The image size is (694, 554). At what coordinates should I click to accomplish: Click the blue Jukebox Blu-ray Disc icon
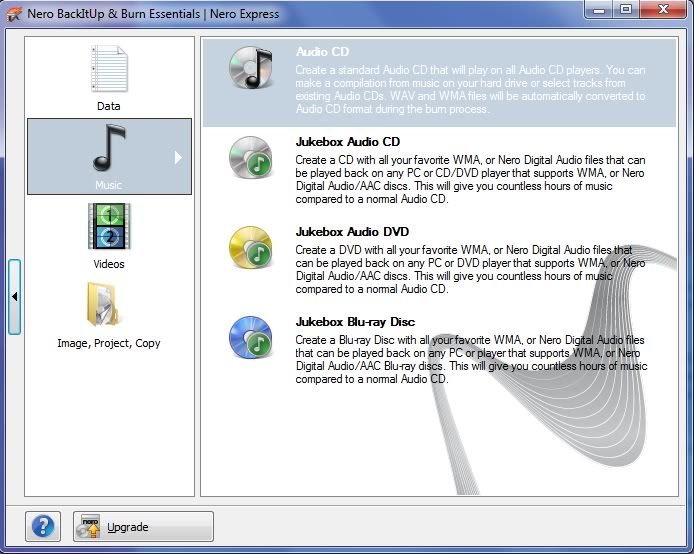click(x=251, y=337)
